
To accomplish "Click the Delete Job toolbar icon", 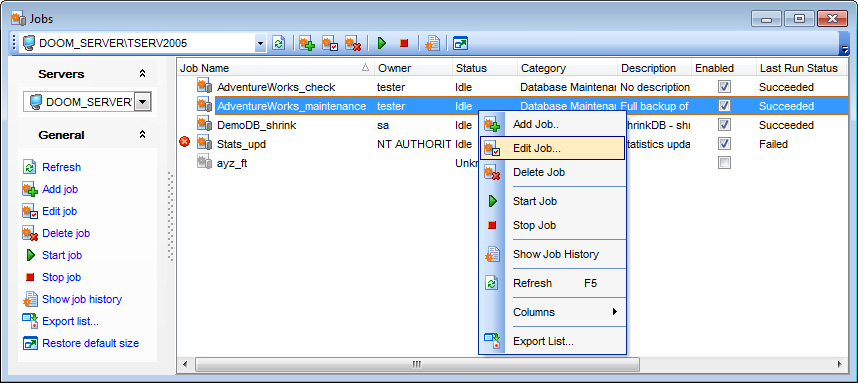I will point(353,43).
